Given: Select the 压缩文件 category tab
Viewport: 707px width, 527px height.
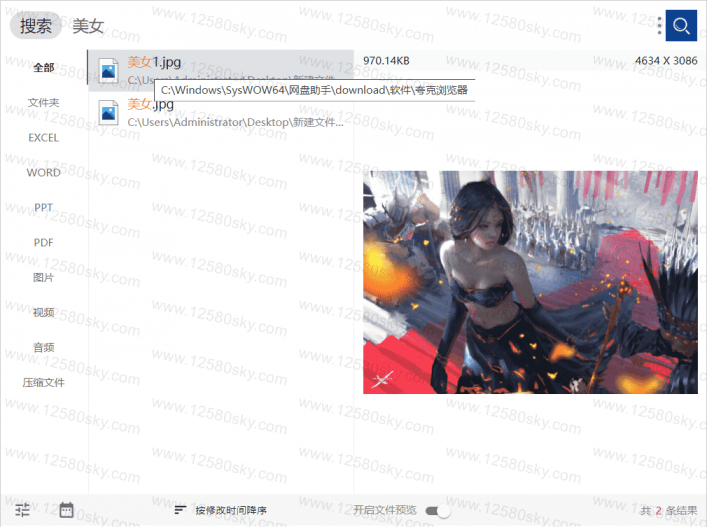Looking at the screenshot, I should (x=43, y=382).
